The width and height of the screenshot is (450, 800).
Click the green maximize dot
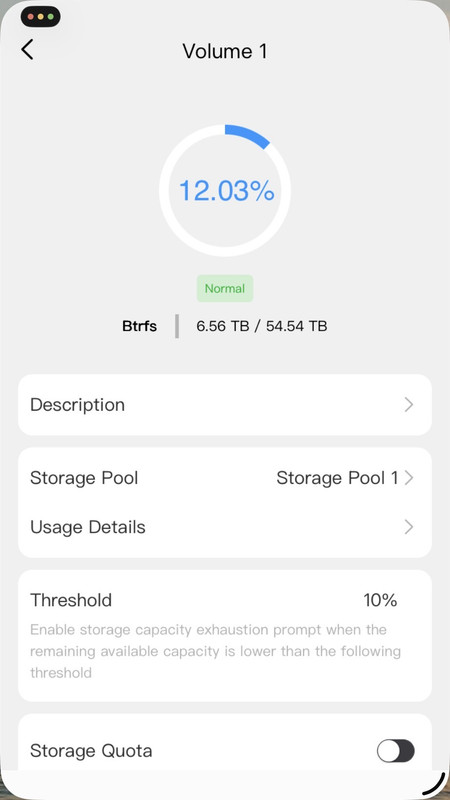[x=51, y=17]
